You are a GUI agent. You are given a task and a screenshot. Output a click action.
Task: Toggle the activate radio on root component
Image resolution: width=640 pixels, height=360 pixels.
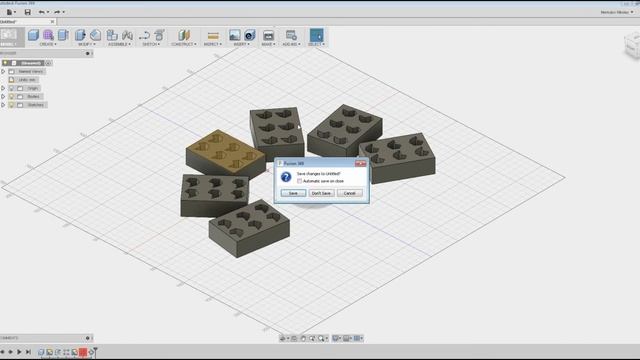pyautogui.click(x=48, y=63)
